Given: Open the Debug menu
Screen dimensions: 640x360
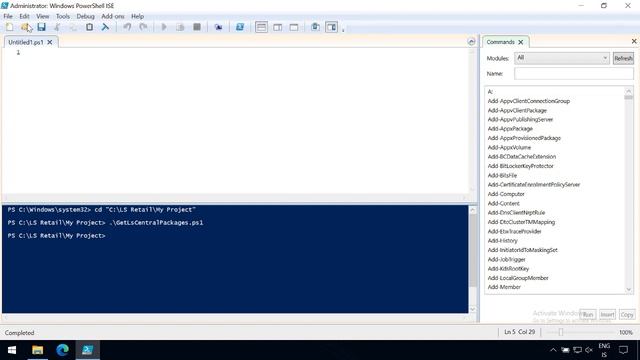Looking at the screenshot, I should click(x=85, y=16).
